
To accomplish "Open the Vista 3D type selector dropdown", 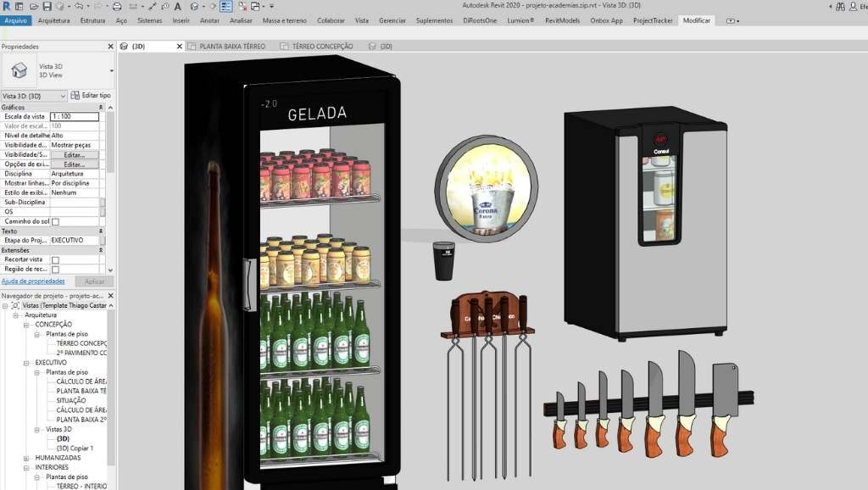I will [63, 96].
